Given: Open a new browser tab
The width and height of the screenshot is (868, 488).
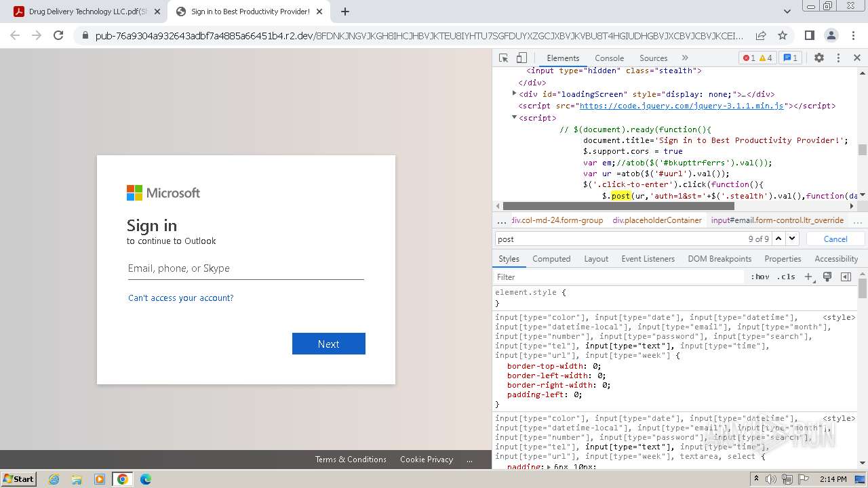Looking at the screenshot, I should pos(345,12).
